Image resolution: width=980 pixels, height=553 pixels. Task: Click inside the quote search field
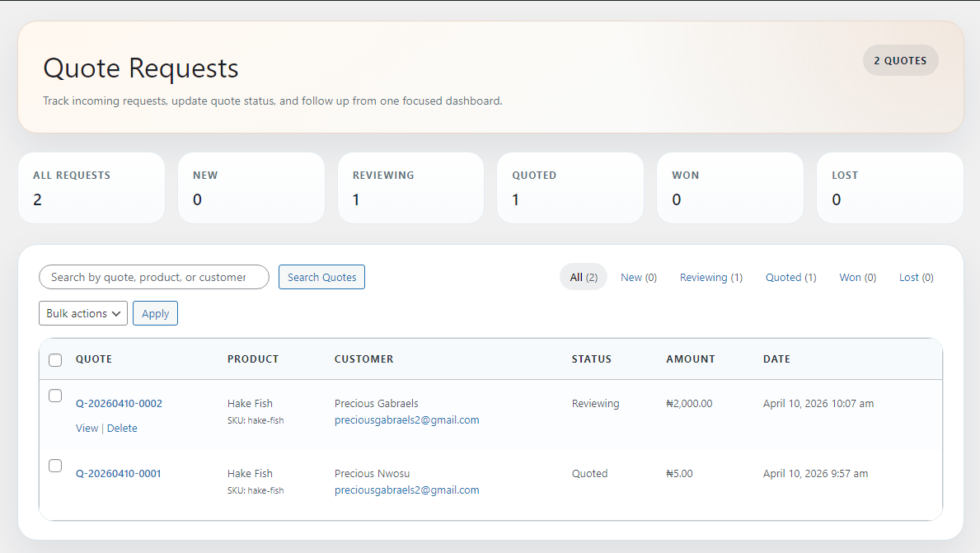click(153, 277)
